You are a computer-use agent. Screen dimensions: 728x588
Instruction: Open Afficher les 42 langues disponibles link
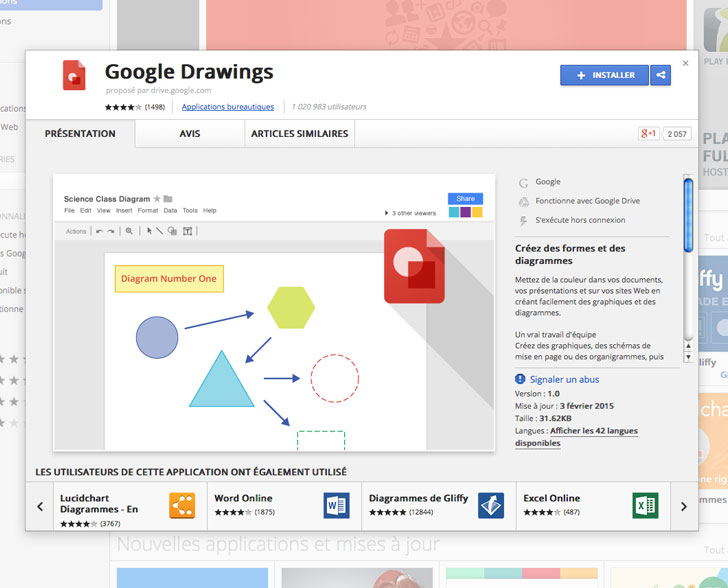click(x=576, y=437)
